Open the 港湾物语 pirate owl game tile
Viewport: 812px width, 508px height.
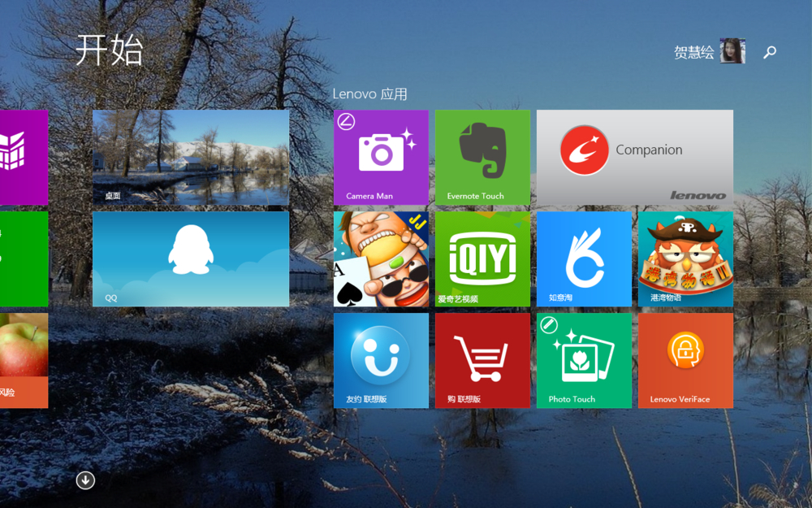point(685,258)
